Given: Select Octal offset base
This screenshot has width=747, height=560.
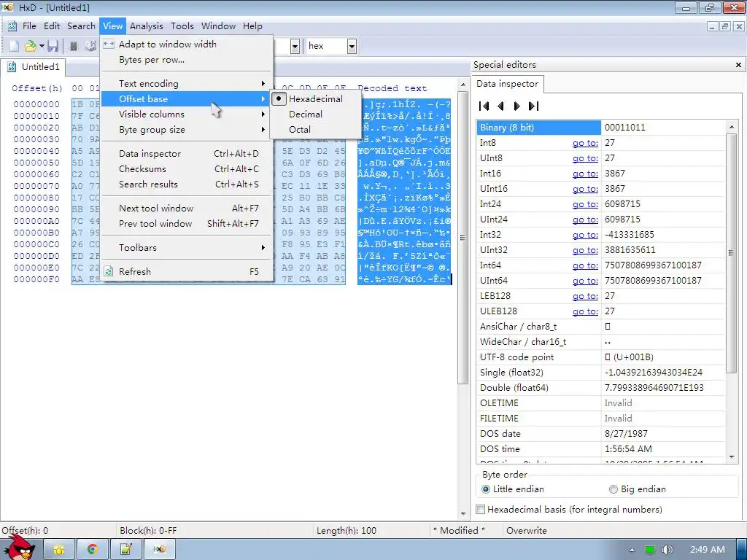Looking at the screenshot, I should [x=315, y=130].
